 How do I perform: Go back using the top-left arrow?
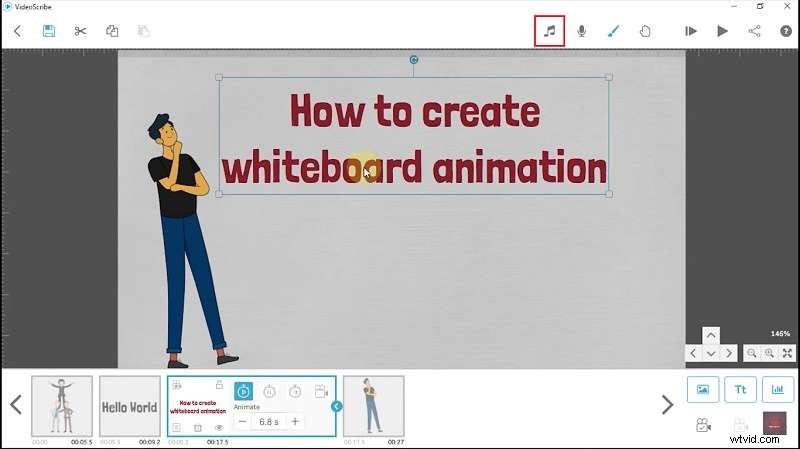tap(17, 31)
